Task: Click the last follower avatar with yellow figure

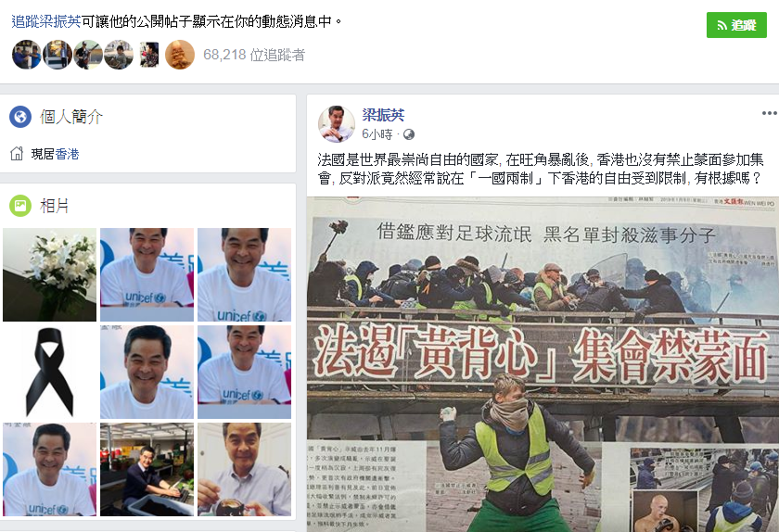Action: coord(180,55)
